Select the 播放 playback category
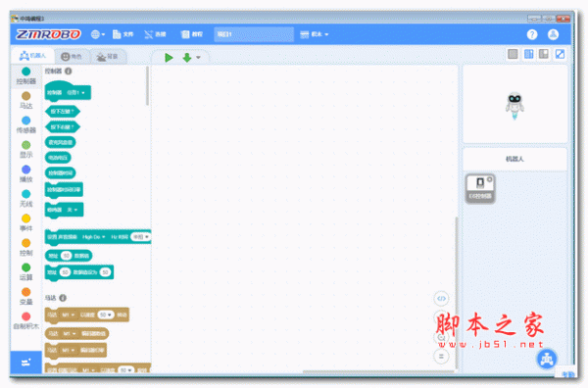Image resolution: width=588 pixels, height=388 pixels. [x=25, y=174]
